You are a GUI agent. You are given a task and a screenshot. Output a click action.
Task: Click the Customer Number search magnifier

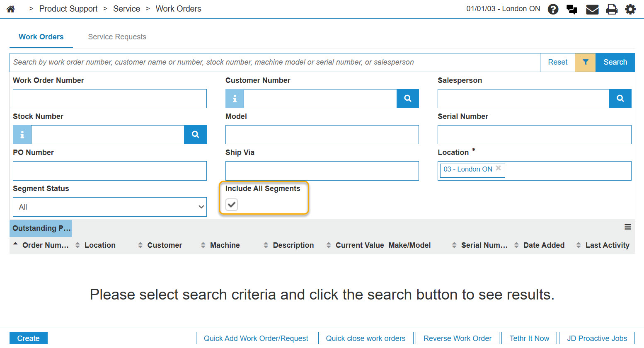click(x=408, y=99)
